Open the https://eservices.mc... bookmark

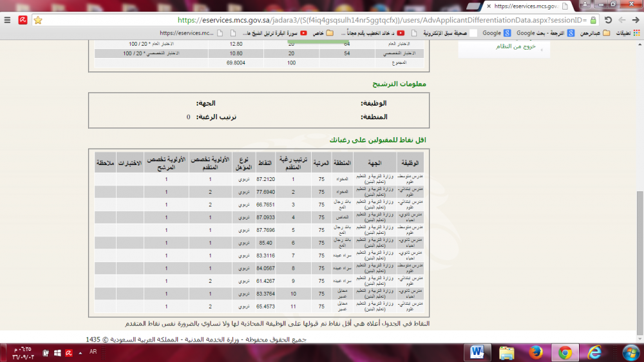click(x=191, y=33)
